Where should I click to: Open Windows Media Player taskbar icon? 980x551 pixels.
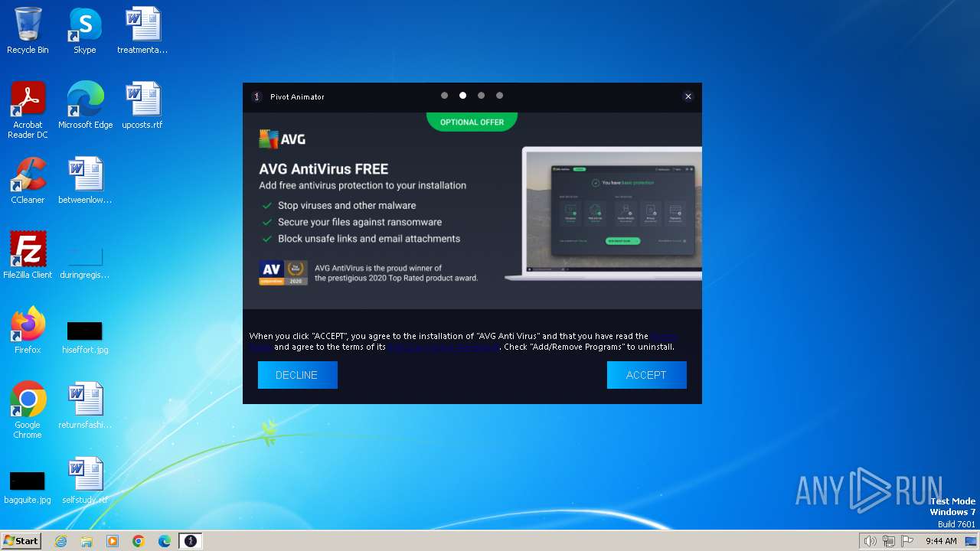pyautogui.click(x=113, y=541)
